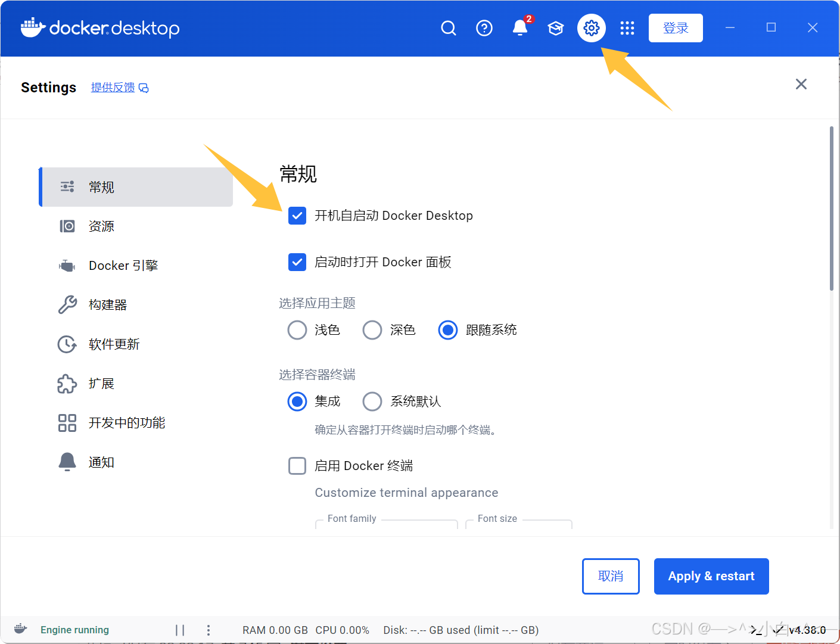
Task: Uncheck 启动时打开 Docker 面板 checkbox
Action: click(297, 262)
